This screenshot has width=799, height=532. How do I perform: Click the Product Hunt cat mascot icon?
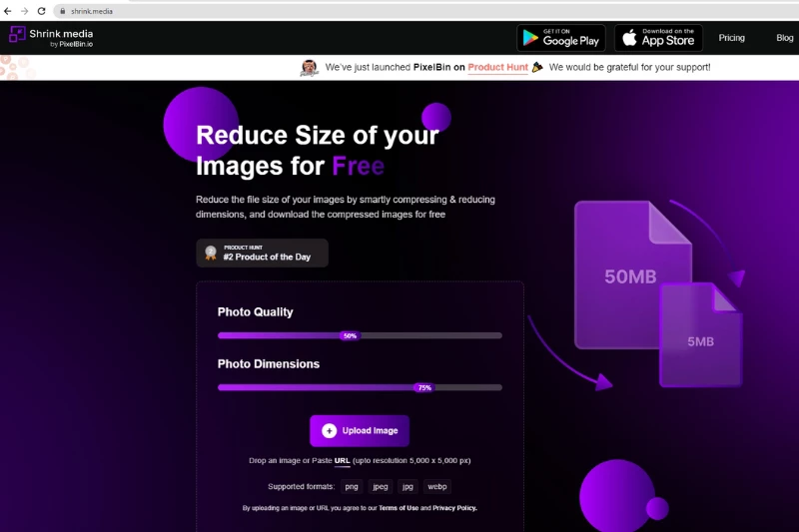(309, 68)
